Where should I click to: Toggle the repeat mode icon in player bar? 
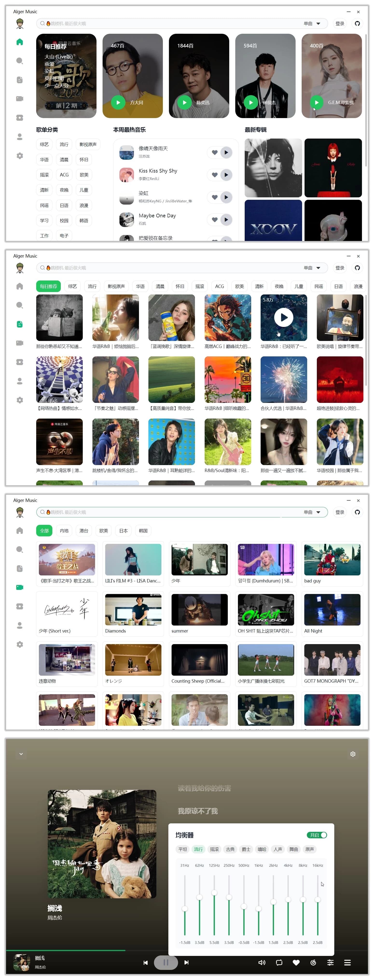pos(279,962)
